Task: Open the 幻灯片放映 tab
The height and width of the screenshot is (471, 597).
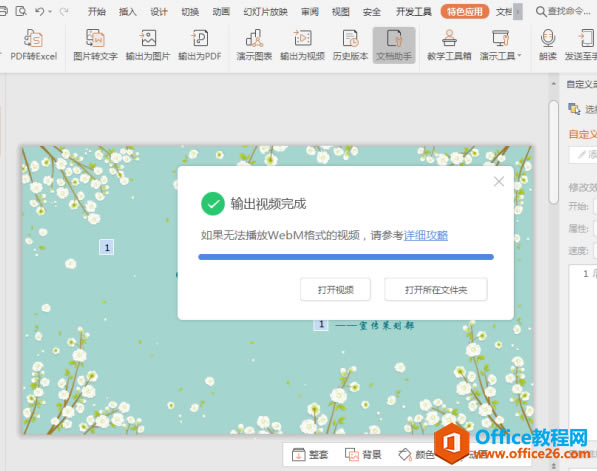Action: click(x=265, y=12)
